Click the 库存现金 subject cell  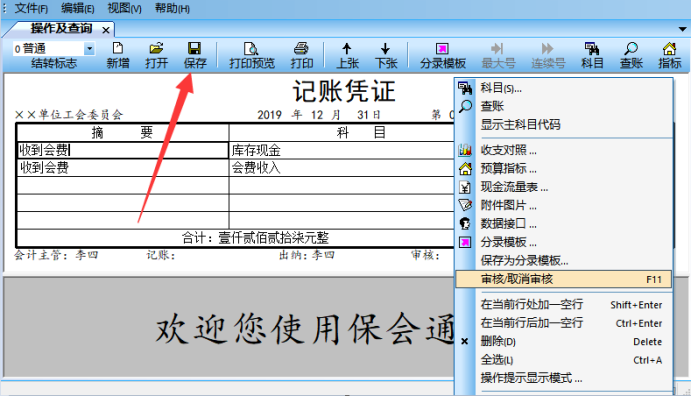coord(342,150)
